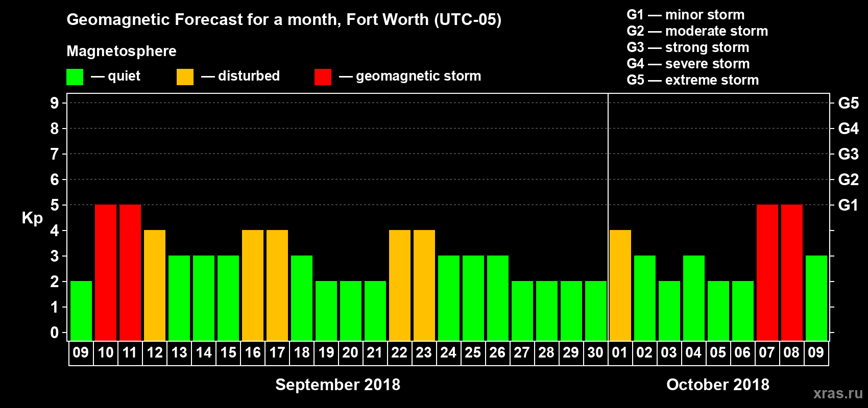868x408 pixels.
Task: Select the red bar for September 10
Action: click(x=106, y=272)
